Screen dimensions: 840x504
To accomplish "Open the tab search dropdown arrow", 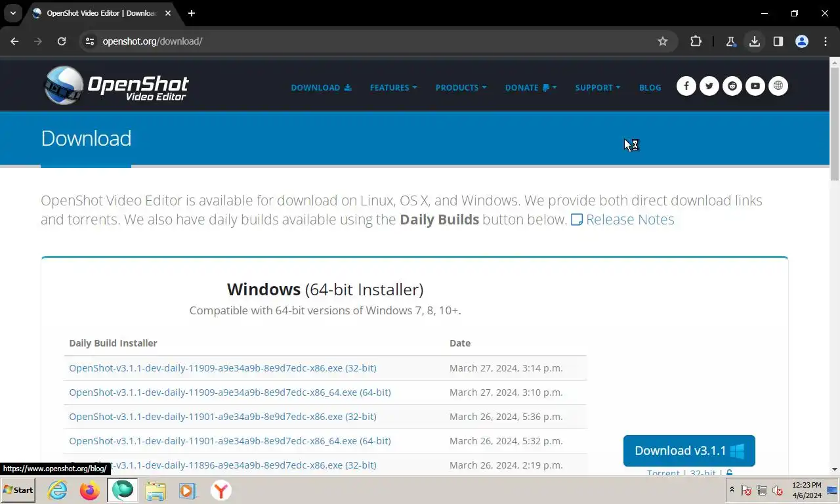I will [x=12, y=13].
